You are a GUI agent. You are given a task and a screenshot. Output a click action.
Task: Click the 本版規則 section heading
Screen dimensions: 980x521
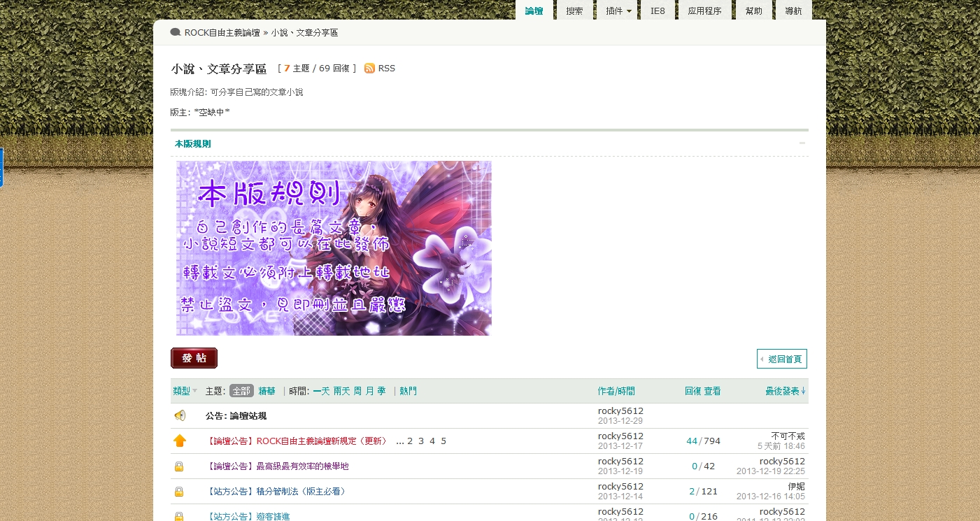tap(192, 143)
